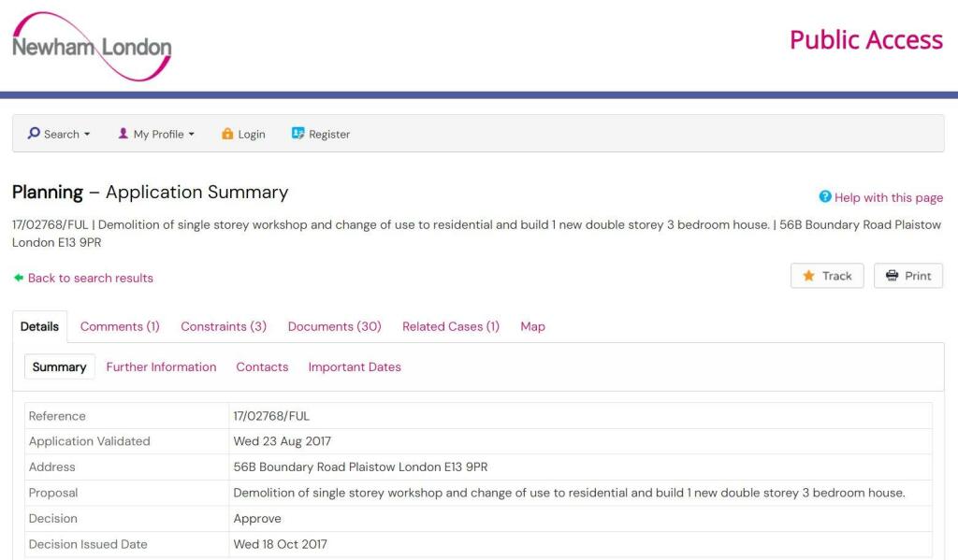Click the Newham London logo
958x560 pixels.
pos(92,47)
